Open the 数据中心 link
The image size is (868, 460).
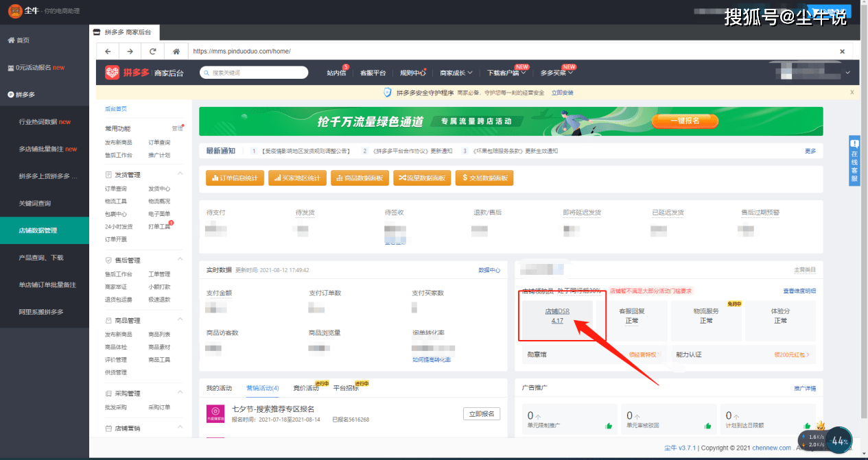[489, 270]
